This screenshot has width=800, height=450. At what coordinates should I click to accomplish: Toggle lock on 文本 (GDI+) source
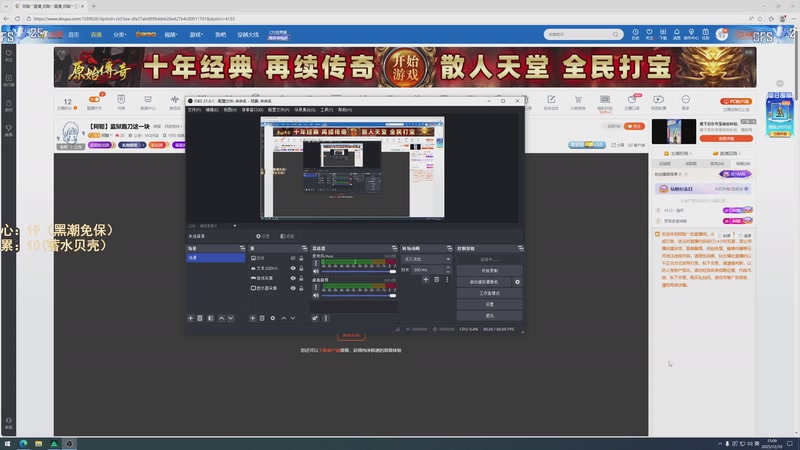(301, 268)
